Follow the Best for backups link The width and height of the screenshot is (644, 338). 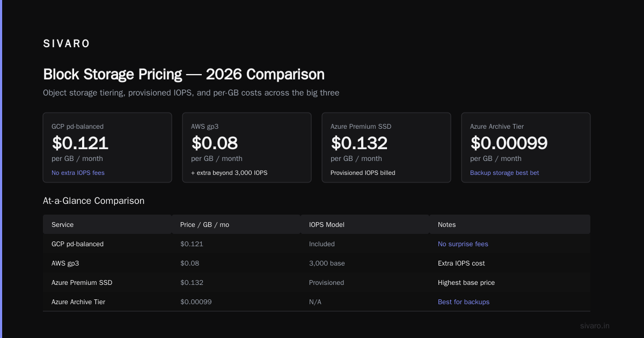[464, 302]
